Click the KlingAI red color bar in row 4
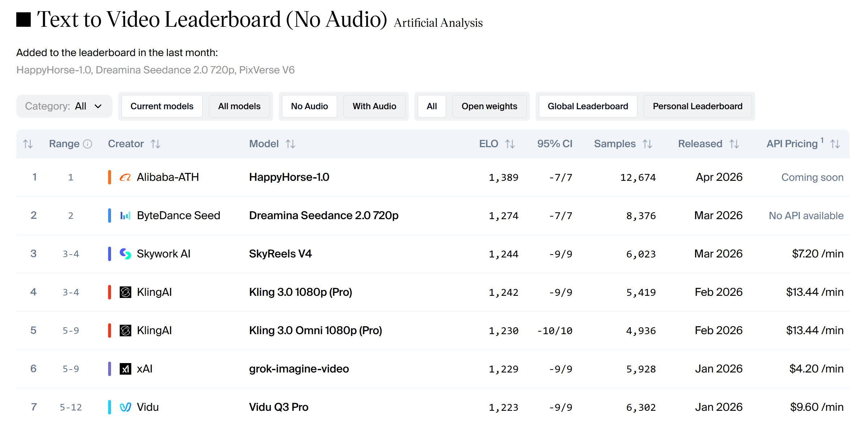 (x=109, y=292)
